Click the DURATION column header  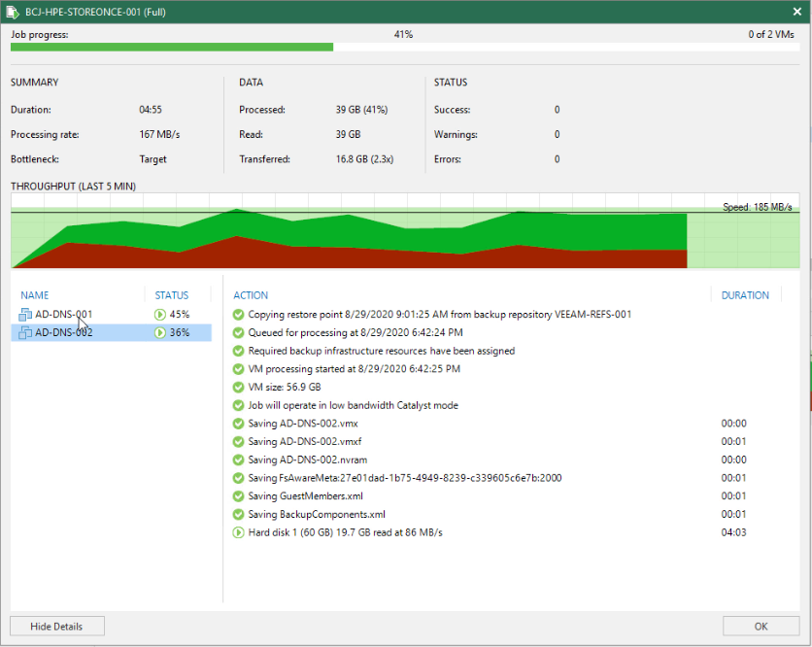click(x=745, y=295)
